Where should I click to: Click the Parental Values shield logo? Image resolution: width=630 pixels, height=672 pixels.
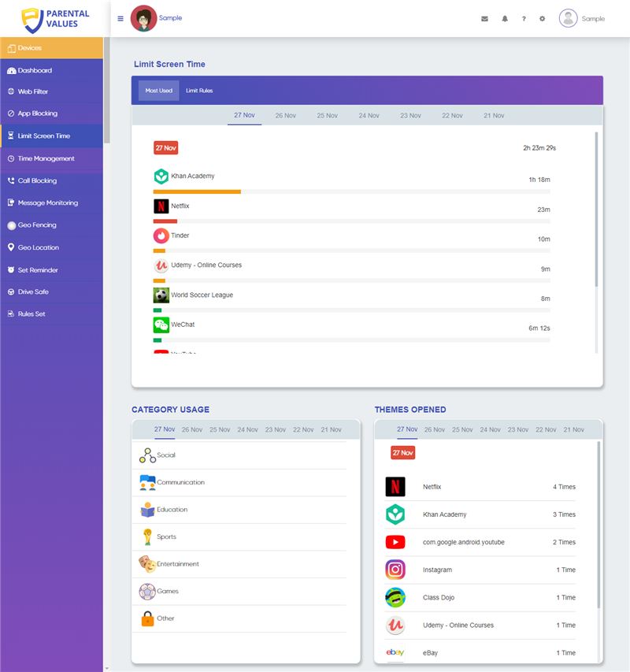(x=32, y=20)
